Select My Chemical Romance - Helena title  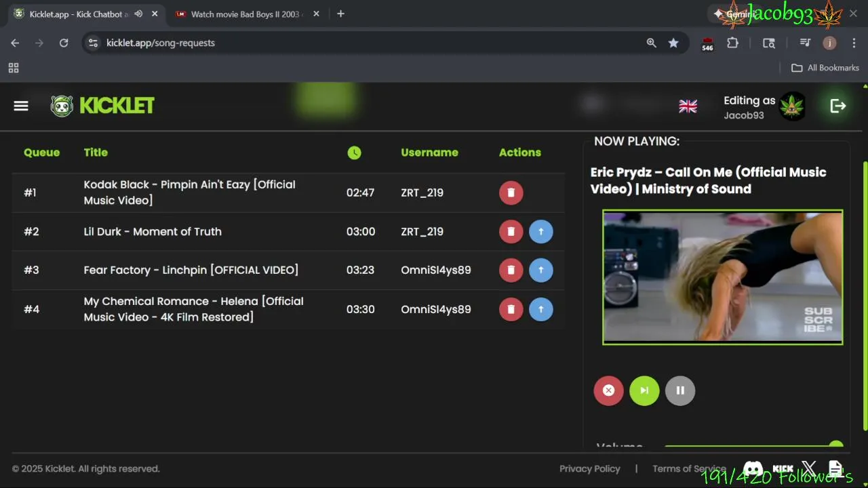coord(193,309)
